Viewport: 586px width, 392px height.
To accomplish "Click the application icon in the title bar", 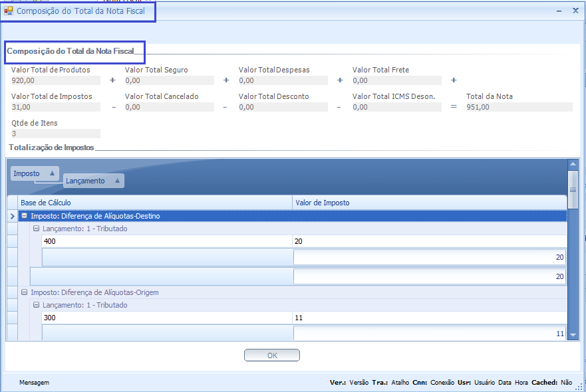I will point(9,11).
